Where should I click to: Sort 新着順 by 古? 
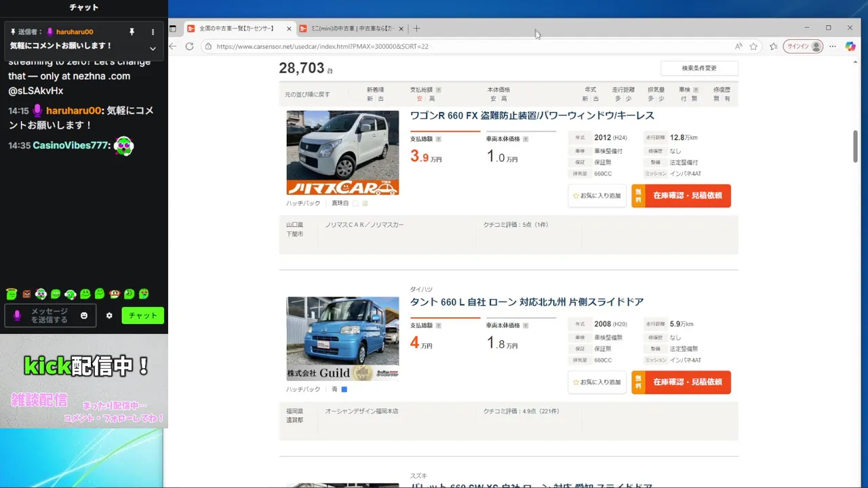tap(380, 99)
